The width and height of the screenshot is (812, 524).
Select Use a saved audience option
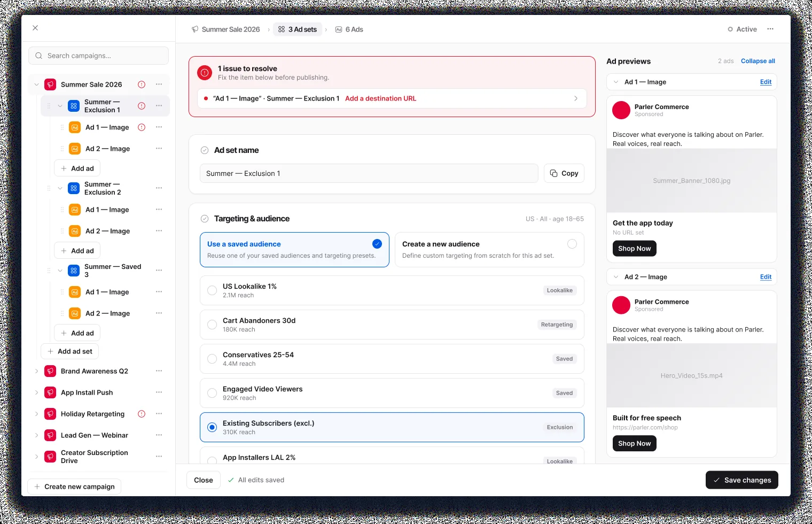tap(294, 250)
